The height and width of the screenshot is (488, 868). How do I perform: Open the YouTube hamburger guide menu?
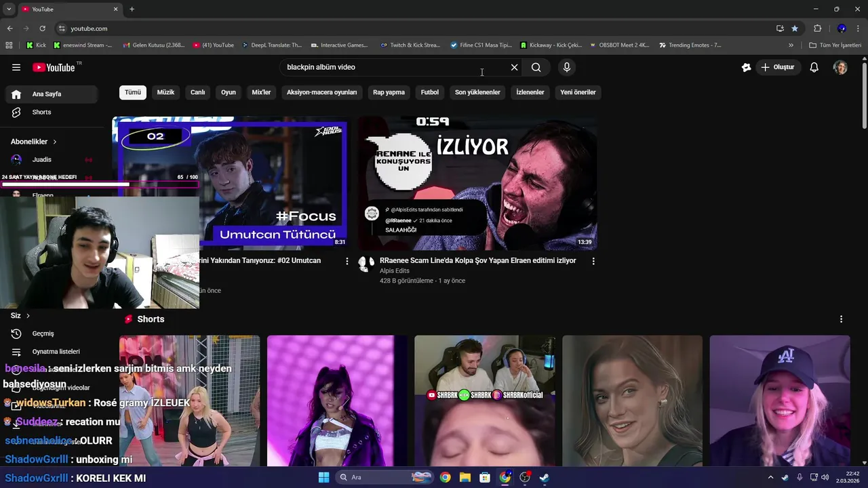(x=16, y=67)
